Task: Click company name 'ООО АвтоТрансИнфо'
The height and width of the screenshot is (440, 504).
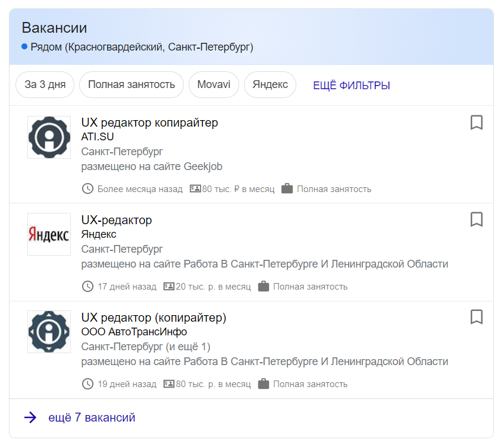Action: click(134, 332)
